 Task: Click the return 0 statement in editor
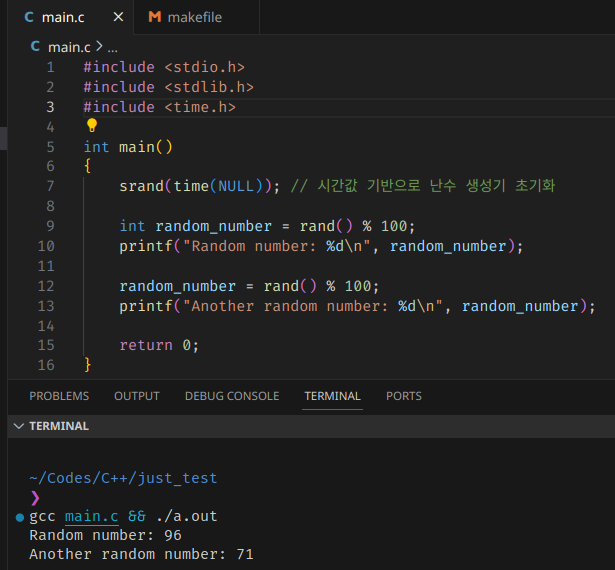pos(159,345)
